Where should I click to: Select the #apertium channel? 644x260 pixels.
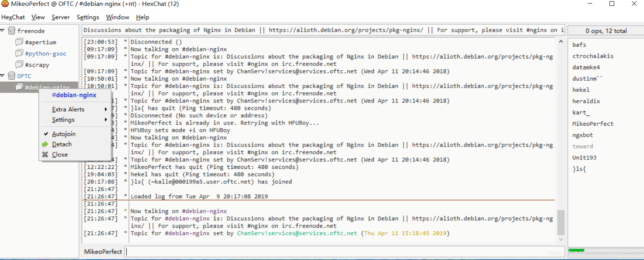40,42
